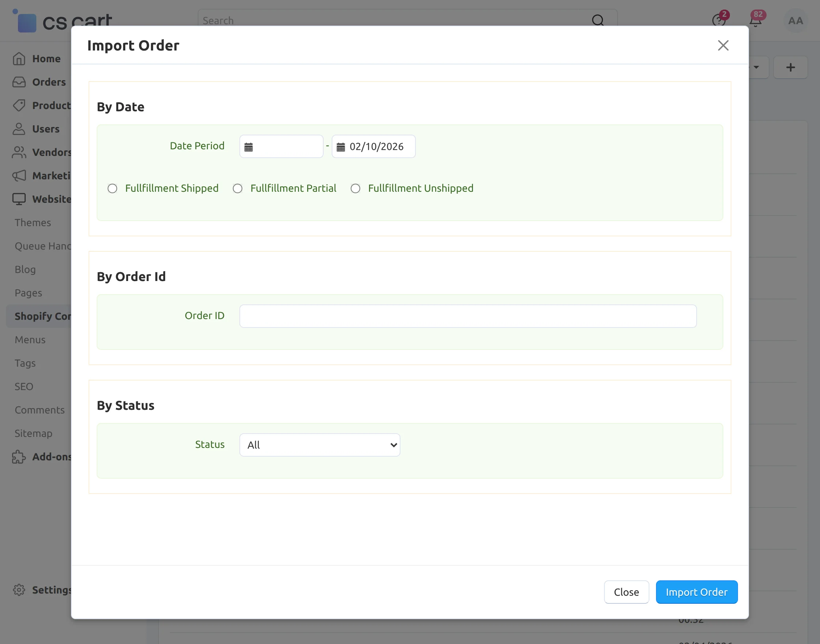The width and height of the screenshot is (820, 644).
Task: Click the Settings gear icon
Action: 19,590
